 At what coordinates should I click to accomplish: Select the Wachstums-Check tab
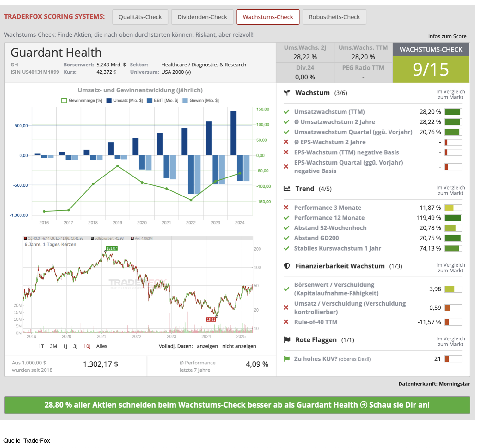point(268,17)
